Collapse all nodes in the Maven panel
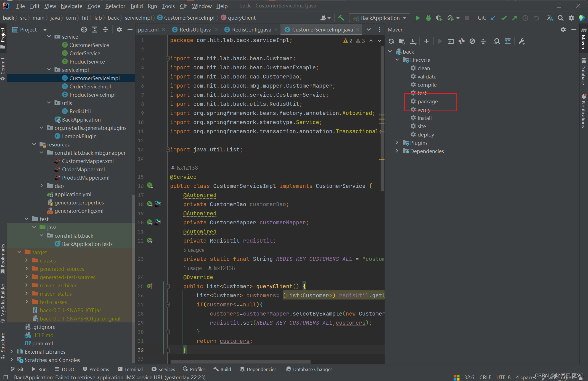 483,41
